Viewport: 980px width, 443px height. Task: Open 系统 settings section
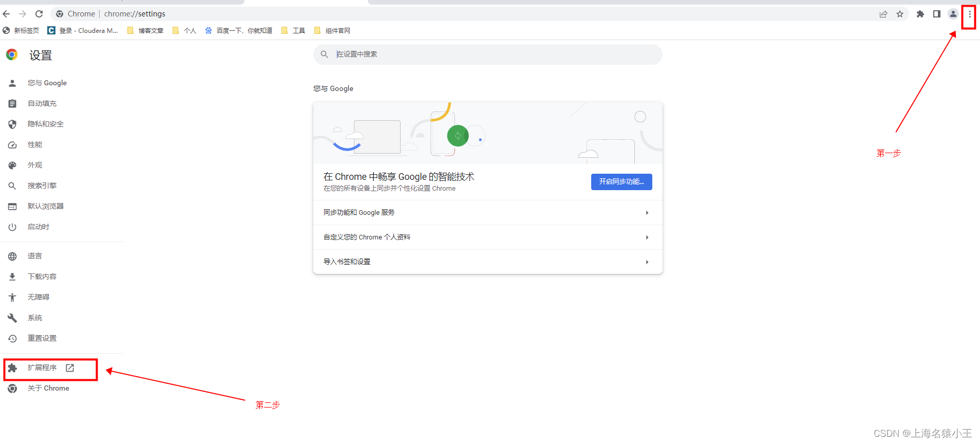coord(35,318)
